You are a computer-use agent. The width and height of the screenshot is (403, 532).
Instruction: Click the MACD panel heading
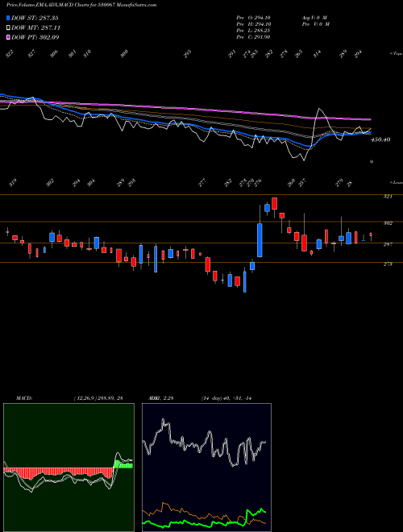[24, 398]
